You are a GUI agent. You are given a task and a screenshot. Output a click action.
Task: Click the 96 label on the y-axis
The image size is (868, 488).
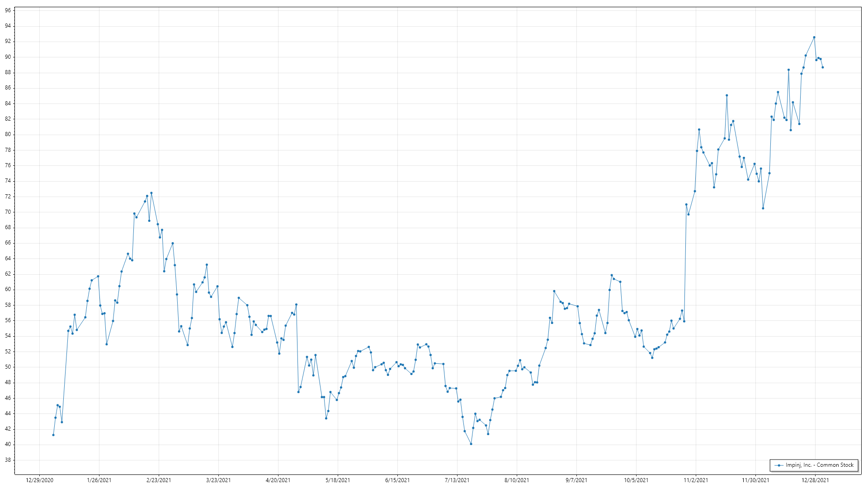8,10
